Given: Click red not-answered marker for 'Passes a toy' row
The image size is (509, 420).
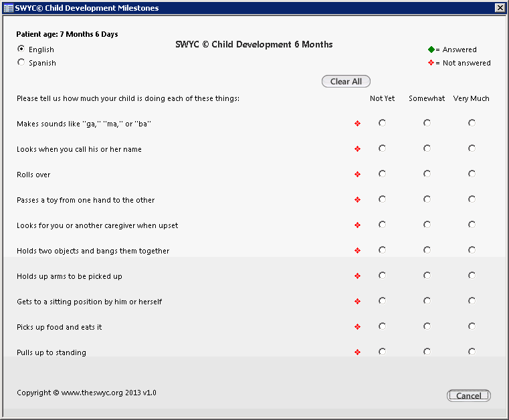Looking at the screenshot, I should pyautogui.click(x=357, y=199).
